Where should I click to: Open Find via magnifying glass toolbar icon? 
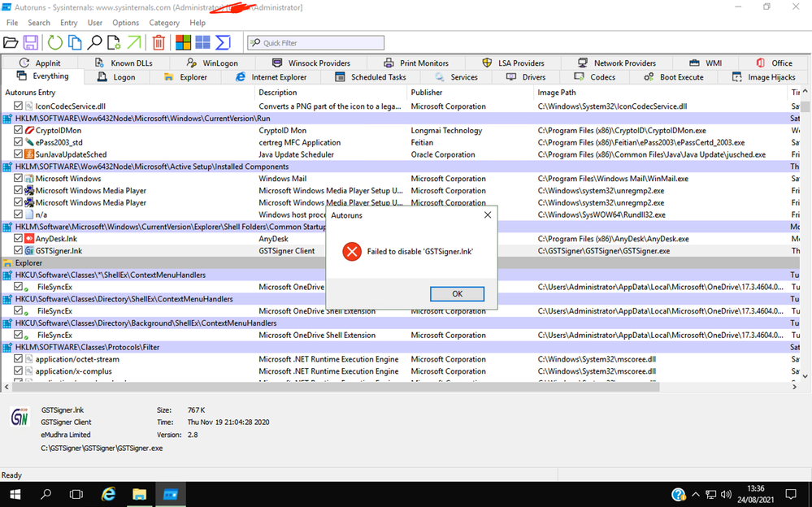point(94,42)
